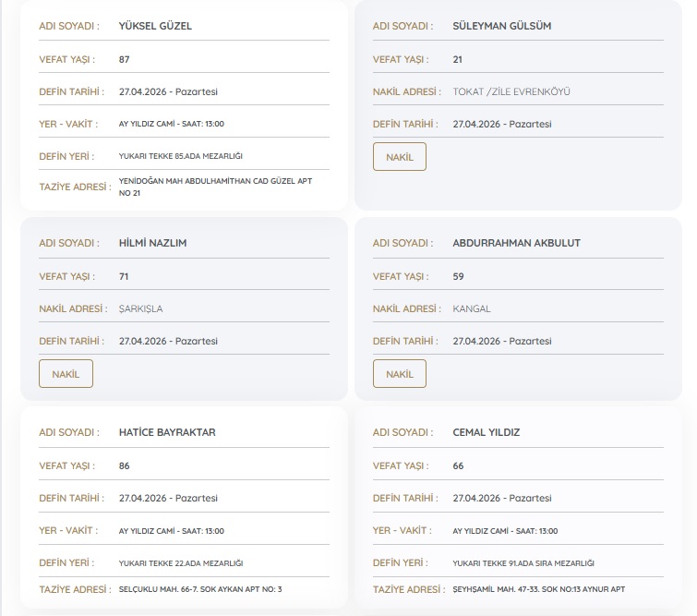
Task: Click YUKARI TEKKE 22.ADA MEZARLIĞI burial place
Action: click(x=181, y=562)
